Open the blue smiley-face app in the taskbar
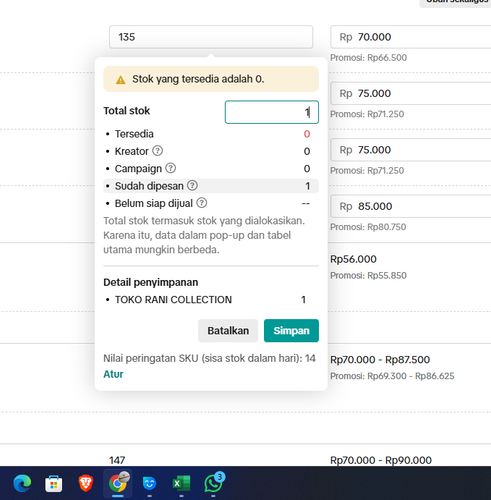This screenshot has height=500, width=491. click(149, 483)
